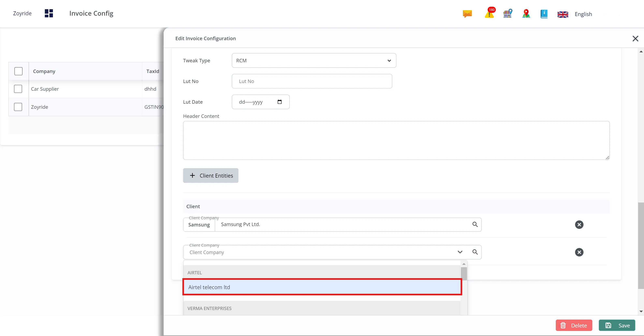644x336 pixels.
Task: Open the info book icon
Action: tap(544, 14)
